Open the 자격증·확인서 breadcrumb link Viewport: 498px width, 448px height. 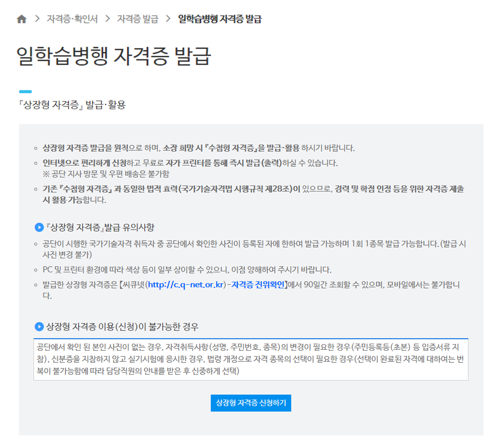72,19
